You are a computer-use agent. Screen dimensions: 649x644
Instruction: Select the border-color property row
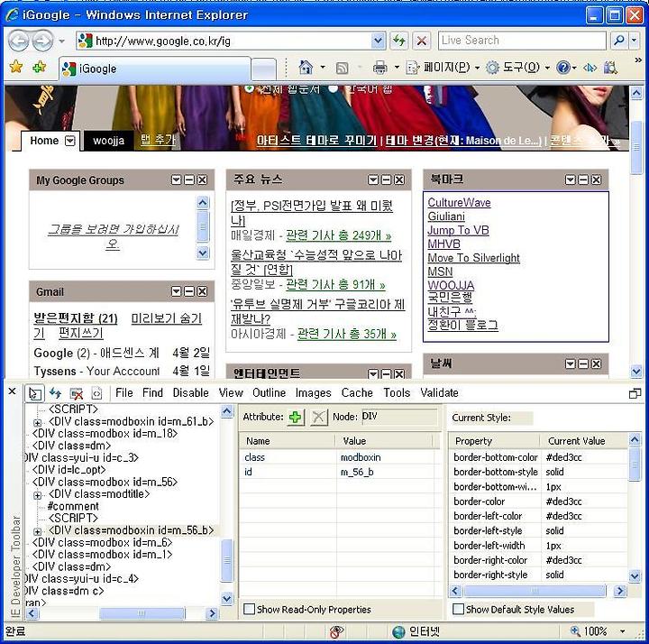(539, 501)
